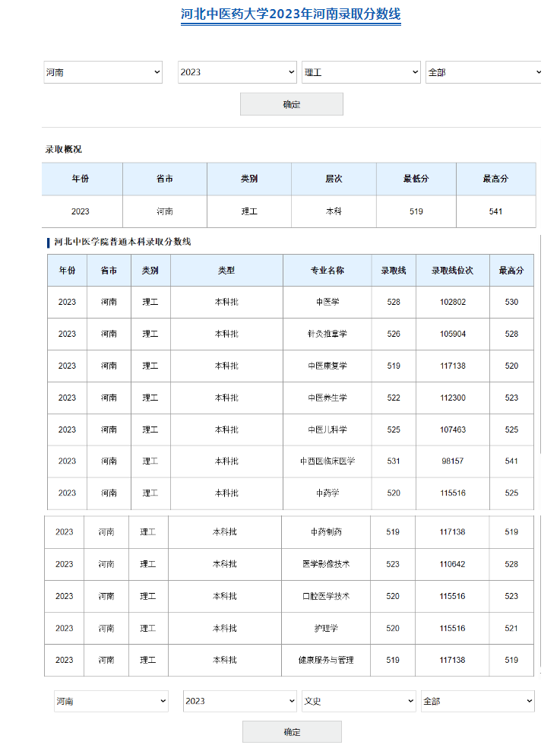The height and width of the screenshot is (745, 560).
Task: Click the 中西医临床医学 row highest score 541
Action: [x=511, y=461]
